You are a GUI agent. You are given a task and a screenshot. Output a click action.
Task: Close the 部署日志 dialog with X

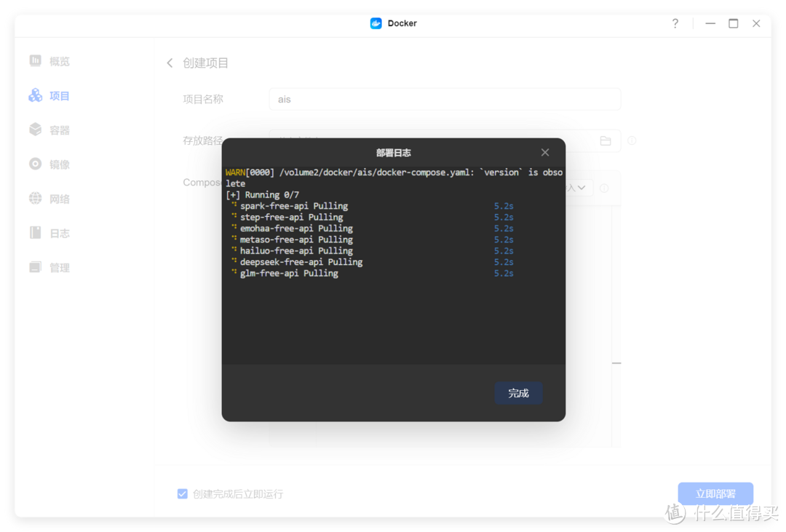(x=545, y=152)
